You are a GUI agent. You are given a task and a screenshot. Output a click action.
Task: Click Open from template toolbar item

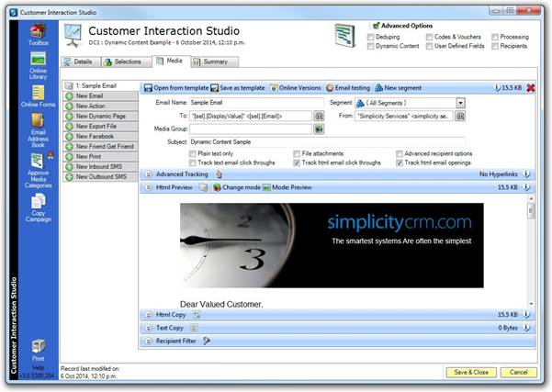coord(176,88)
